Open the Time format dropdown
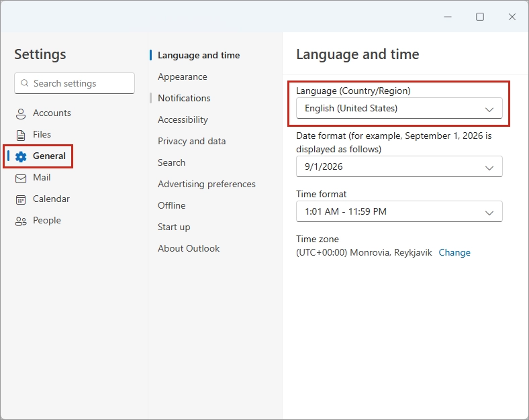 click(x=399, y=212)
